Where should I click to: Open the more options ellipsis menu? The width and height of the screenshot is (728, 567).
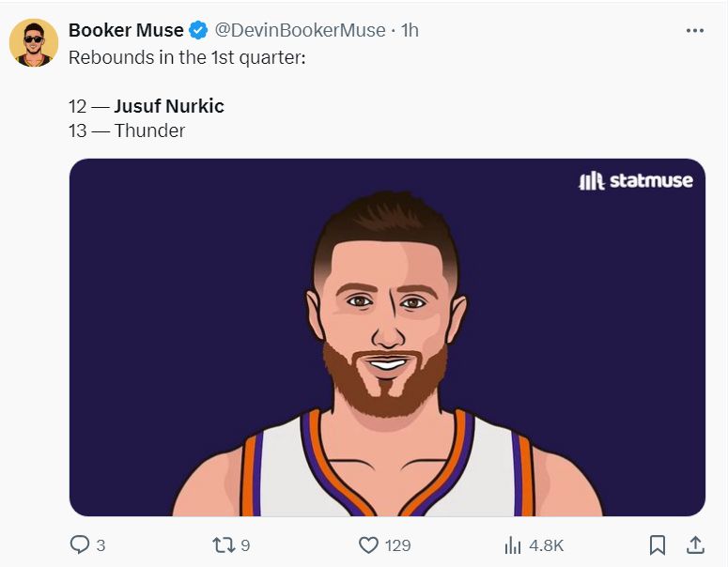pos(695,31)
